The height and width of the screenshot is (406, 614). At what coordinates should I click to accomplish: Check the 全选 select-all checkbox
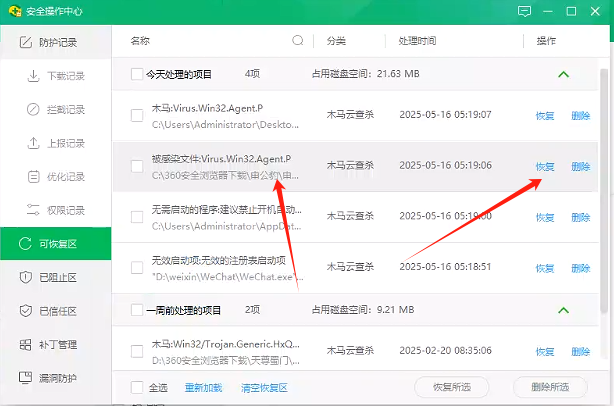(137, 387)
